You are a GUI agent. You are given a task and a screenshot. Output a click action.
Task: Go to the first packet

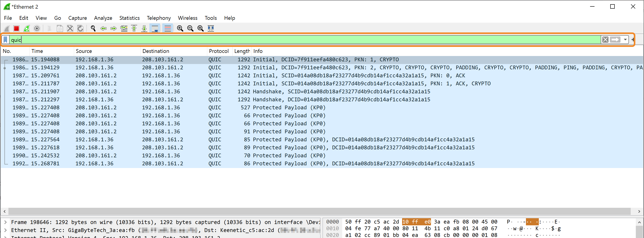point(134,28)
